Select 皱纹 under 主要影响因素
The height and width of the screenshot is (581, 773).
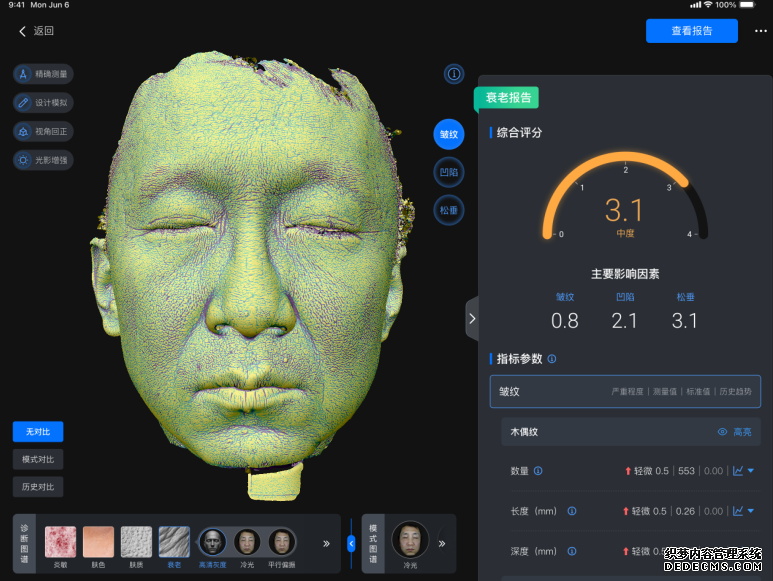point(565,297)
